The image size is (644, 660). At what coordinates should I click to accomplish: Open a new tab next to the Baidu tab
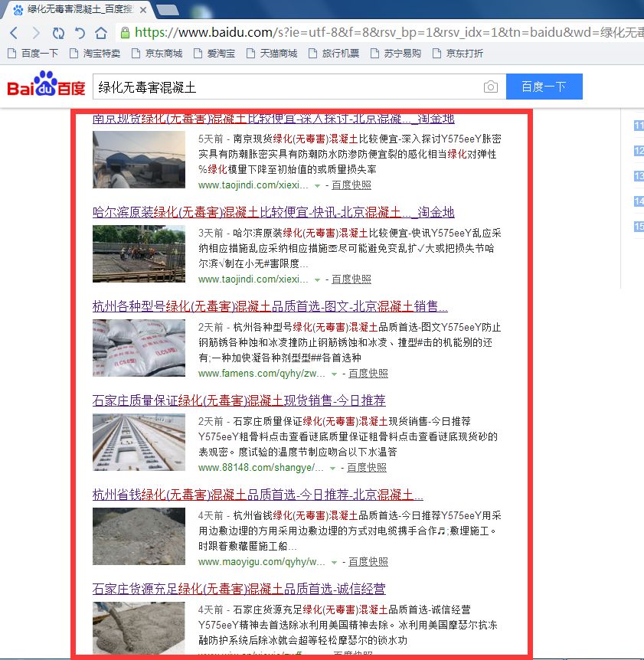point(168,10)
